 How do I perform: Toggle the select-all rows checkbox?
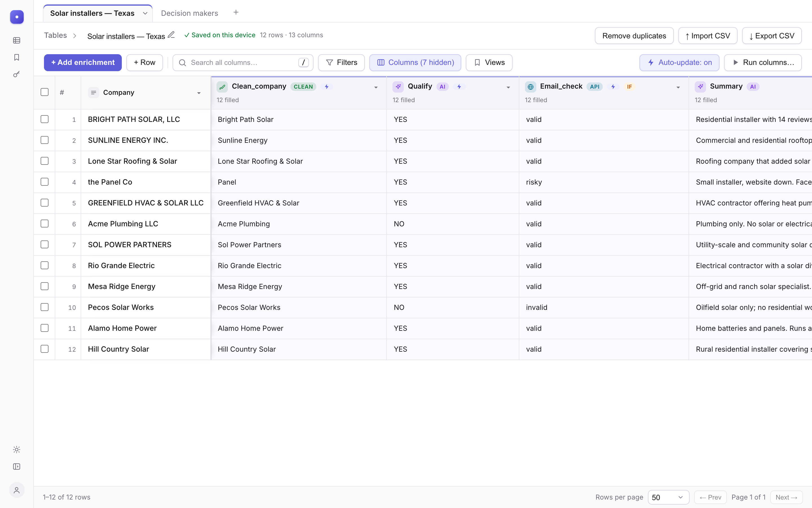click(x=45, y=92)
